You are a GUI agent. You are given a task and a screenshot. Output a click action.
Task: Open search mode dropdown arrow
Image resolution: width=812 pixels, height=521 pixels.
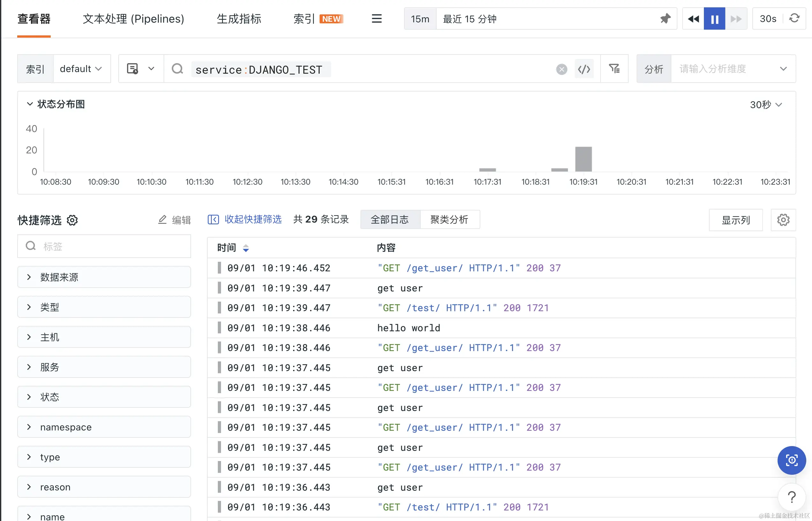point(151,69)
